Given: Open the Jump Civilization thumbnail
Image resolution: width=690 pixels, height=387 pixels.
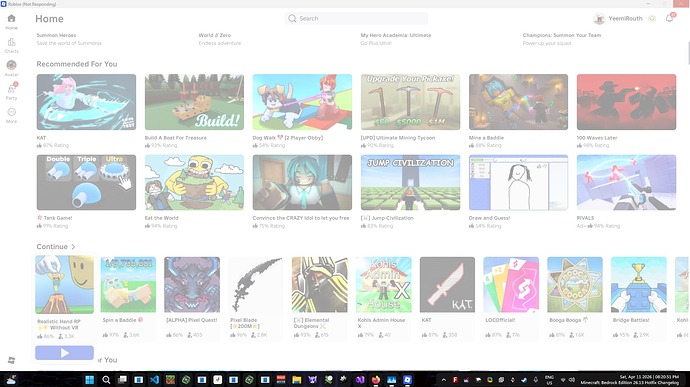Looking at the screenshot, I should click(411, 182).
